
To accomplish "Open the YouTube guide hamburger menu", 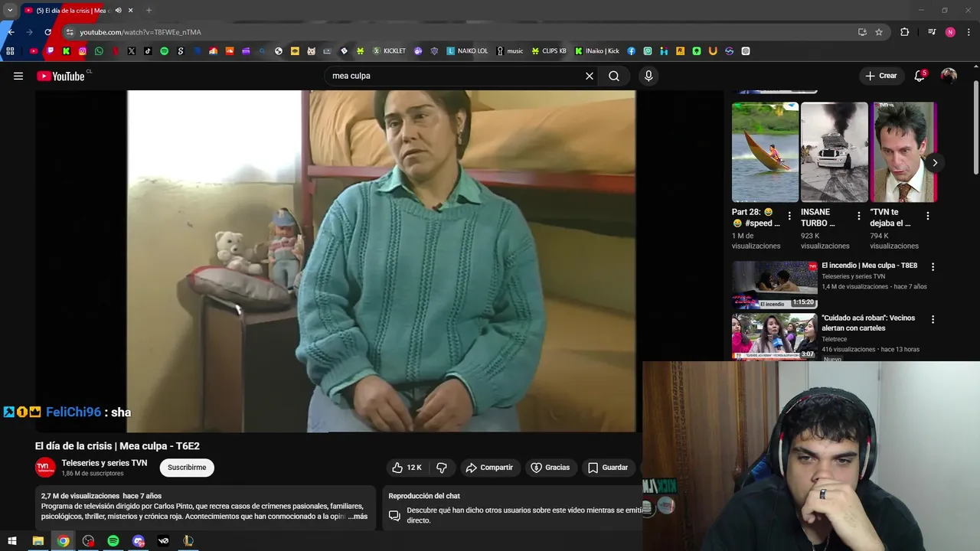I will (18, 76).
